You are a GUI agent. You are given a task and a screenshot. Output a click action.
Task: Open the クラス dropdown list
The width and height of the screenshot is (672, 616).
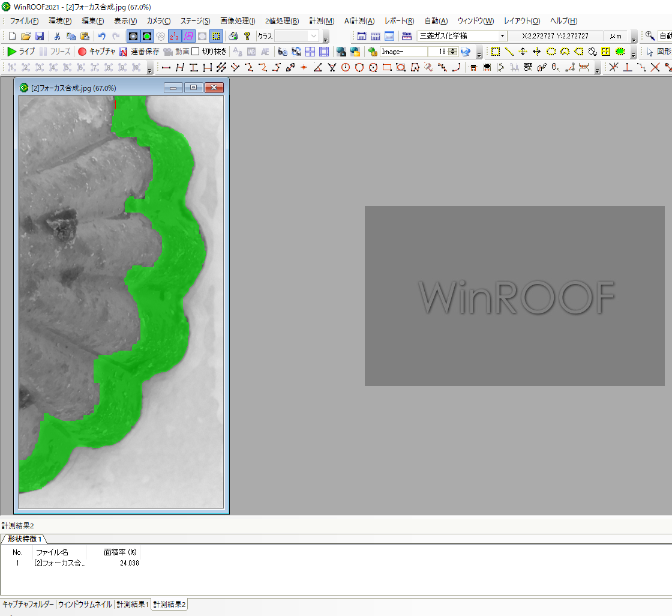pos(314,36)
